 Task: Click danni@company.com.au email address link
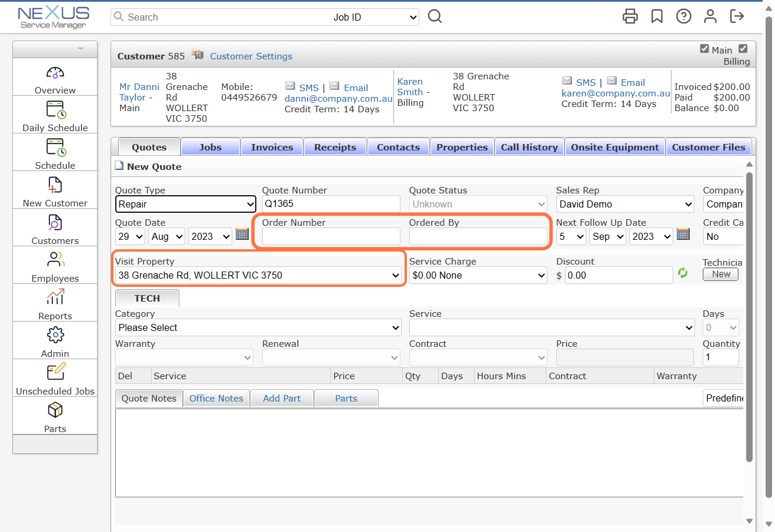click(x=339, y=99)
